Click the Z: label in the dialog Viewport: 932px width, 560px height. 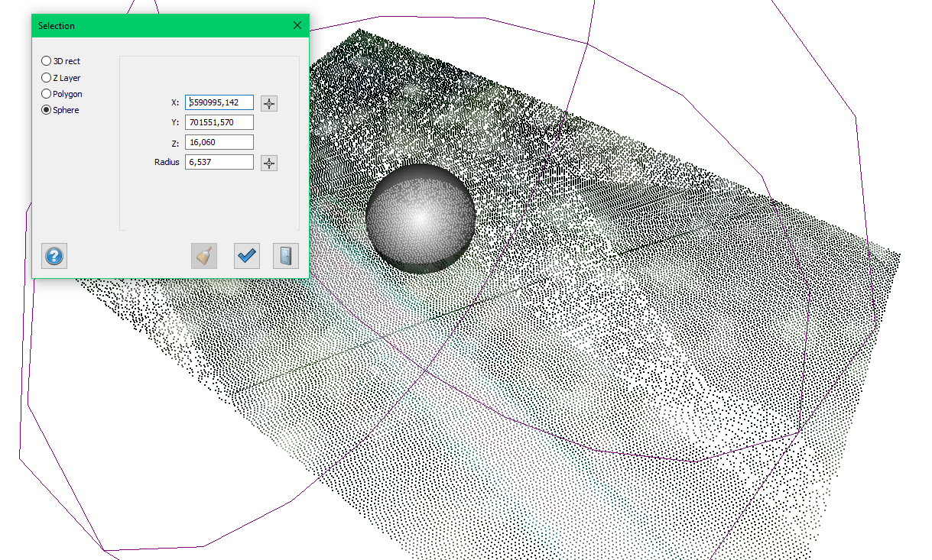[x=174, y=142]
